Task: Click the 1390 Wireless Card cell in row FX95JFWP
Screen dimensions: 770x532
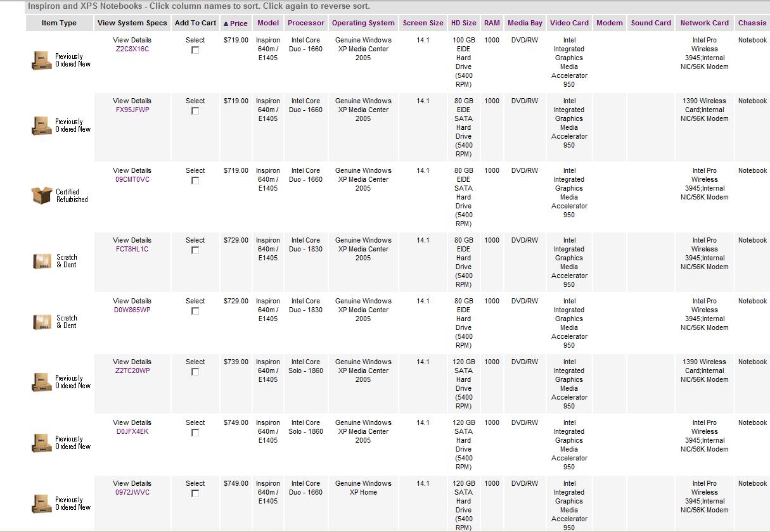Action: pyautogui.click(x=705, y=110)
